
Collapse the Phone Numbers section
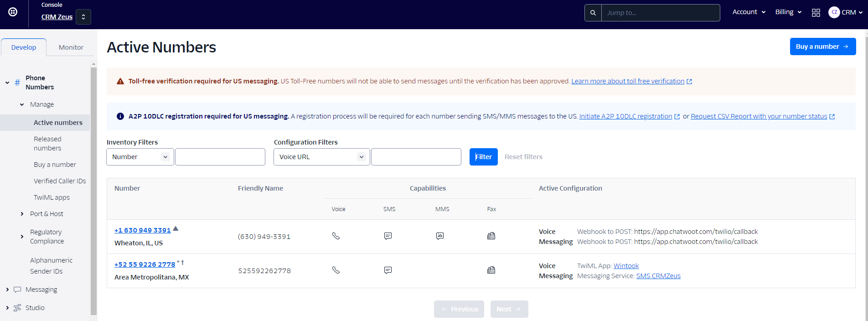point(7,83)
